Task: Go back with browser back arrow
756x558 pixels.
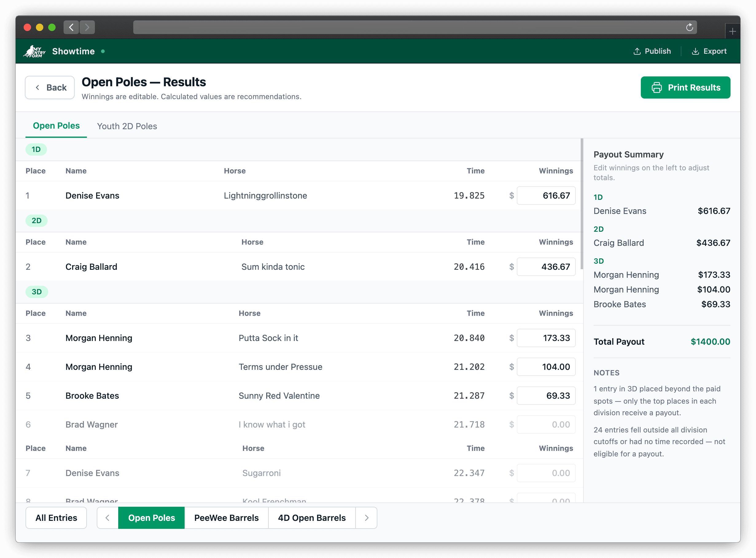Action: (x=71, y=27)
